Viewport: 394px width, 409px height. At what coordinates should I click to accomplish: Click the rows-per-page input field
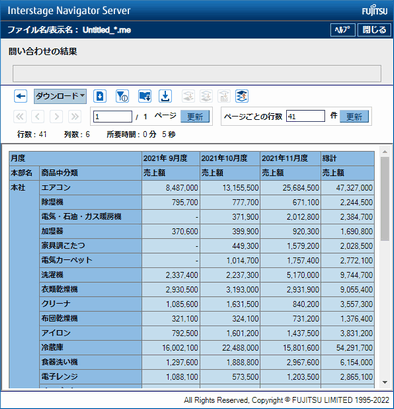tap(305, 116)
